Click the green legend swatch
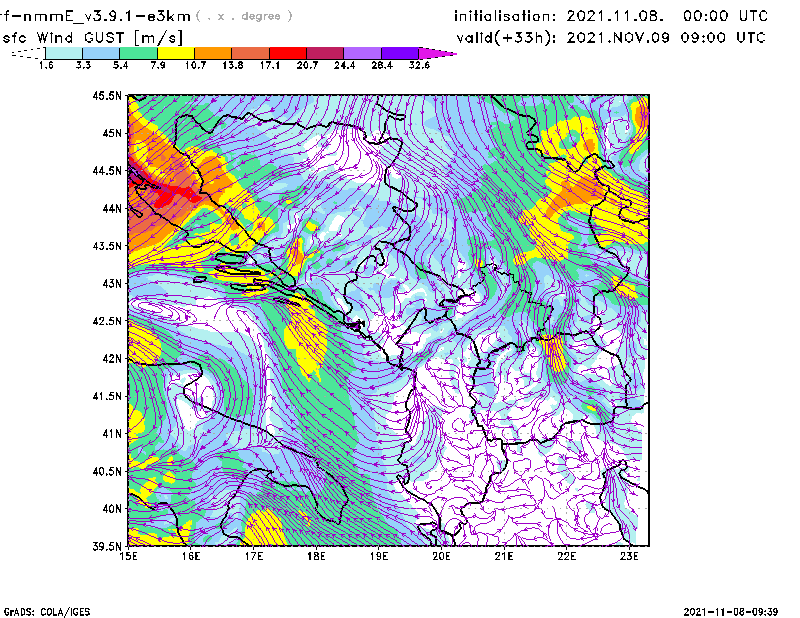Screen dimensions: 800x618 139,53
